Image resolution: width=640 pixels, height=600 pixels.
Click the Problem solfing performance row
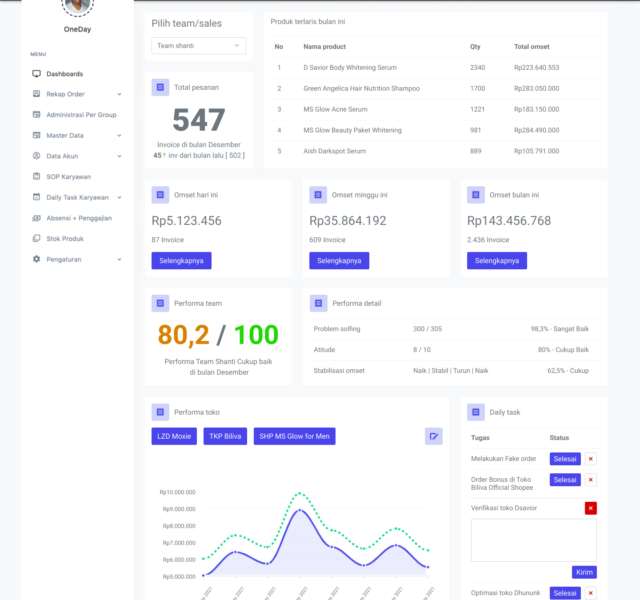coord(455,329)
